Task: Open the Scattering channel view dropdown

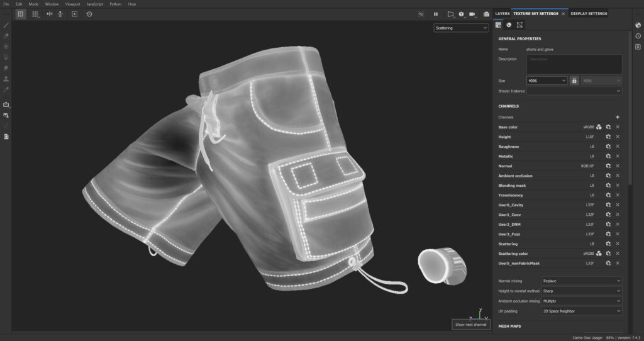Action: (460, 28)
